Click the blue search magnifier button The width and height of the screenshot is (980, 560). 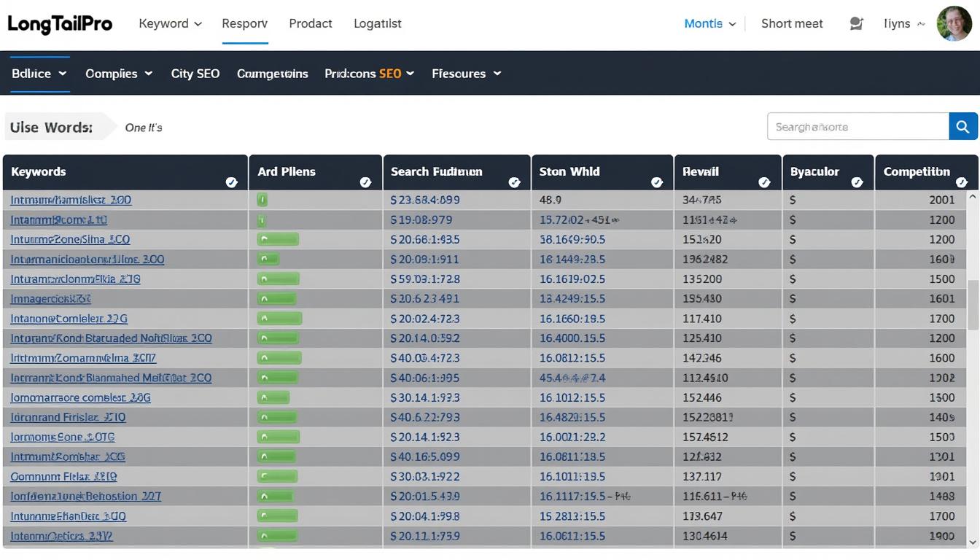[962, 127]
